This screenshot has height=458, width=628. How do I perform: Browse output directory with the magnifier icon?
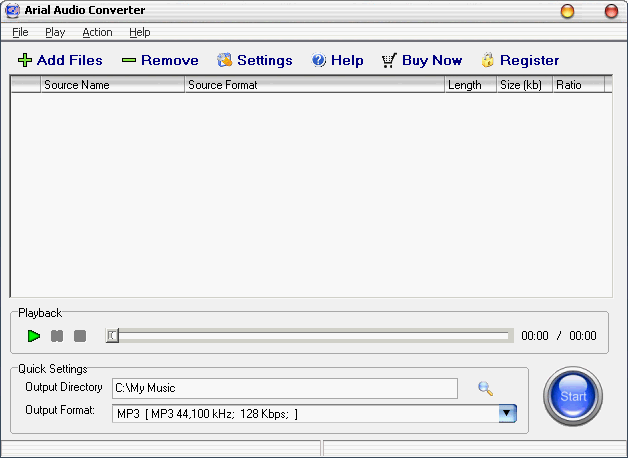[x=485, y=388]
